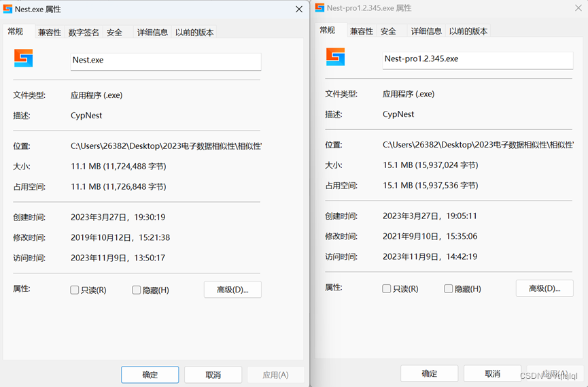Confirm with 确定 in Nest.exe properties
The height and width of the screenshot is (387, 588).
coord(150,375)
